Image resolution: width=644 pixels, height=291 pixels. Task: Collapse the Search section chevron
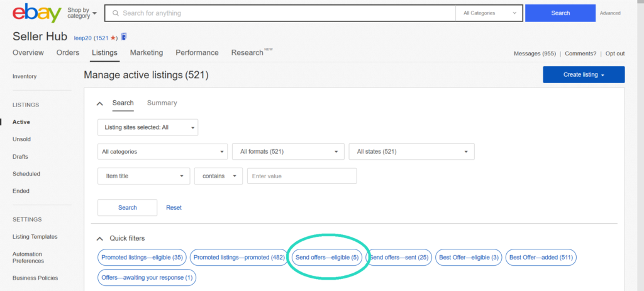pyautogui.click(x=99, y=104)
